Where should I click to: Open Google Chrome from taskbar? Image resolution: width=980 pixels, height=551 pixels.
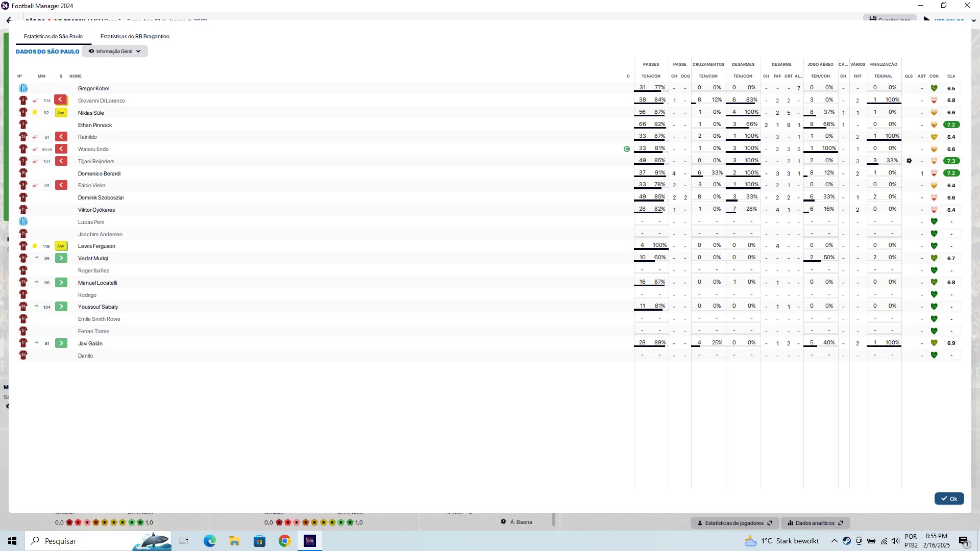tap(284, 541)
